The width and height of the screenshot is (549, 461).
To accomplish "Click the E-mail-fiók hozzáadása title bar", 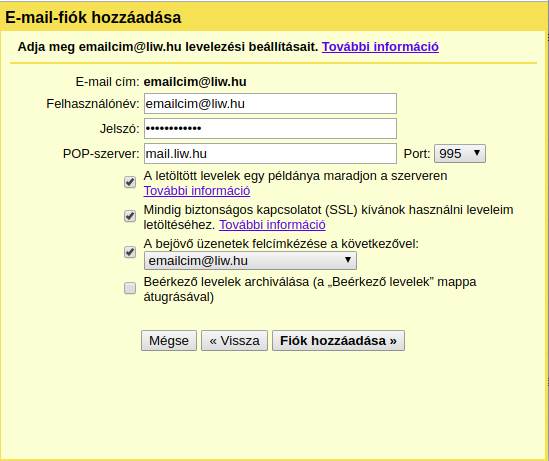I will pyautogui.click(x=274, y=18).
